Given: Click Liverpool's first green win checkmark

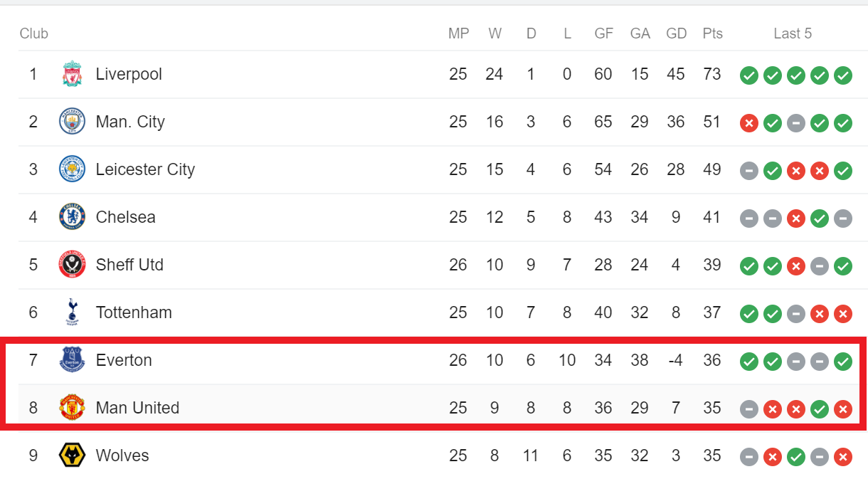Looking at the screenshot, I should (748, 75).
